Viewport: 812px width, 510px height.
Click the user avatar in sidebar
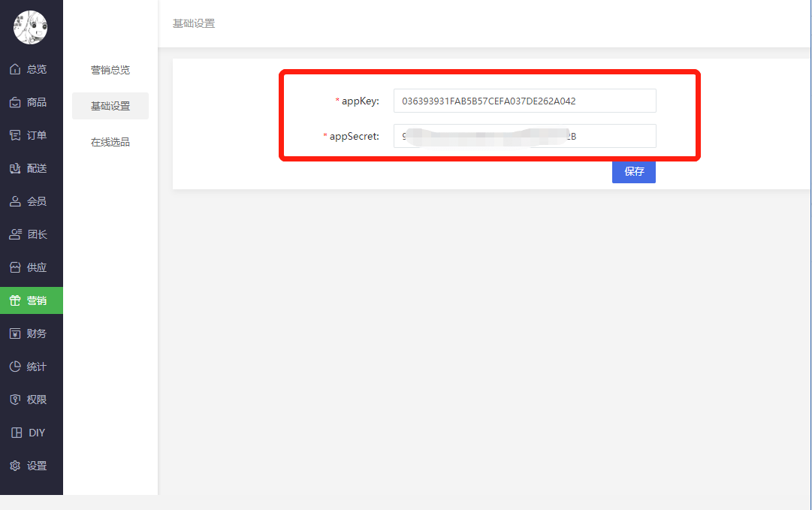(x=31, y=28)
